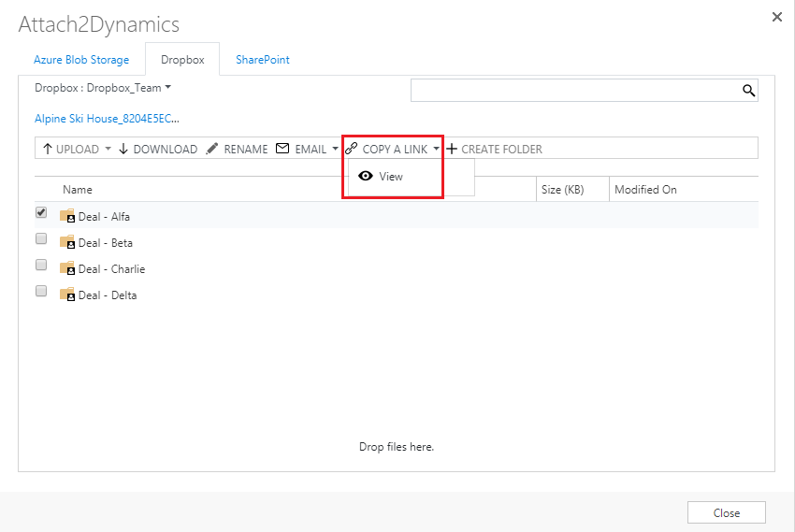Click the DOWNLOAD toolbar label
Viewport: 795px width, 532px height.
(166, 150)
